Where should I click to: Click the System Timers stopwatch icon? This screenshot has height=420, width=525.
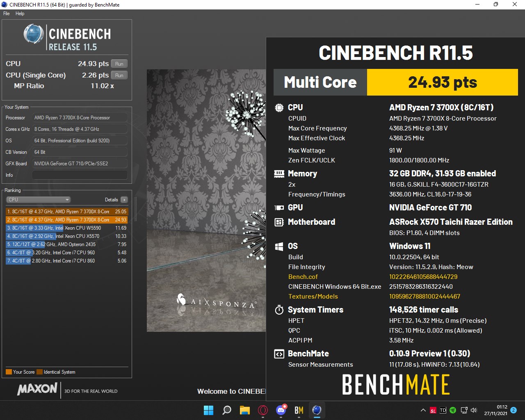tap(279, 310)
